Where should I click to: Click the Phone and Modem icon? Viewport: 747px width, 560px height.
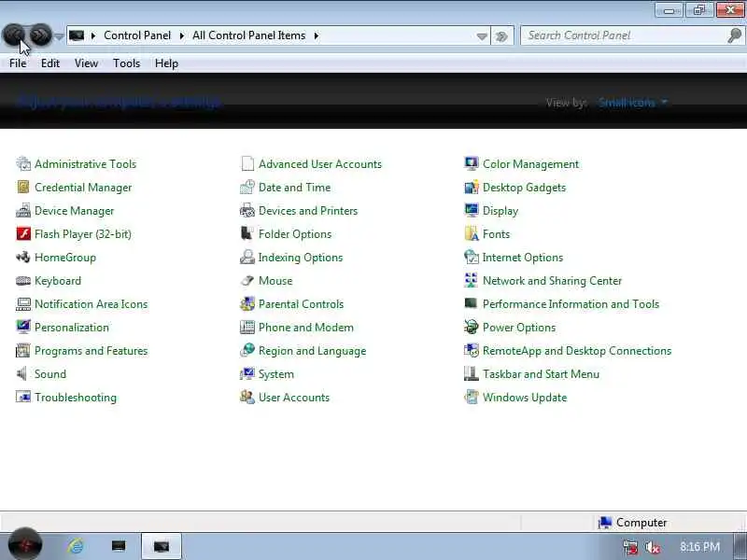click(247, 328)
